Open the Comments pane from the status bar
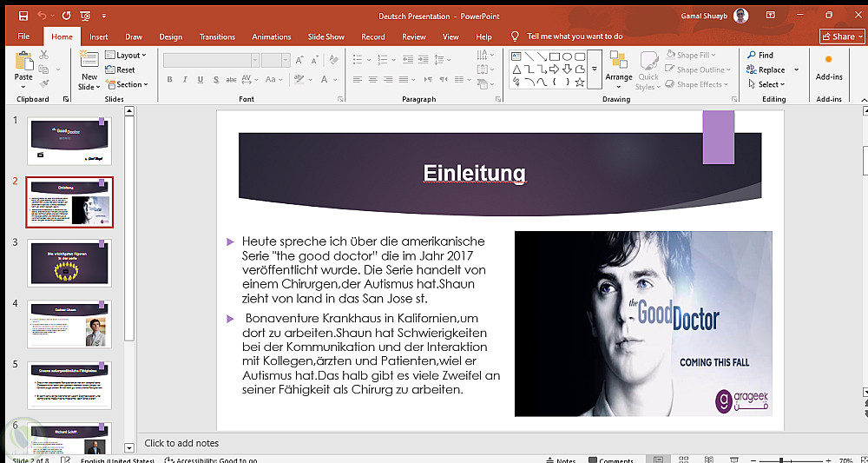 pos(610,460)
